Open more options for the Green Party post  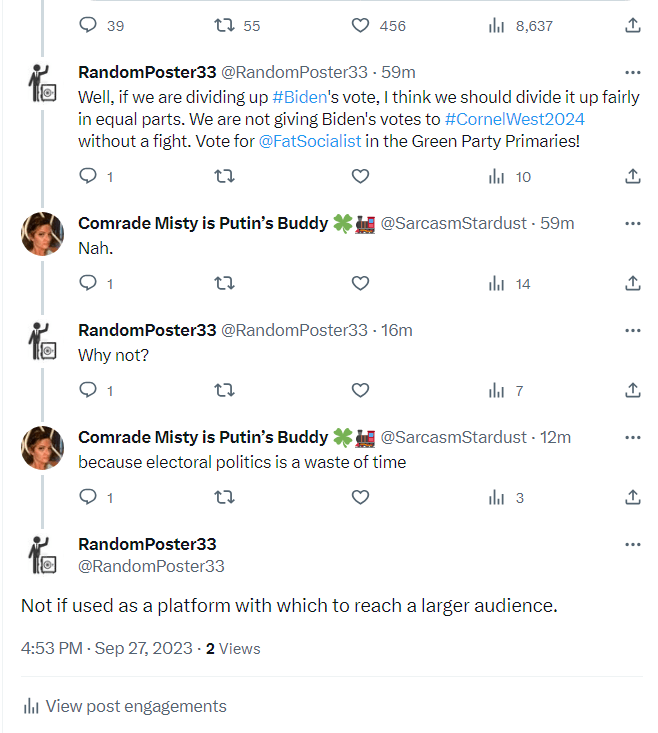tap(632, 72)
